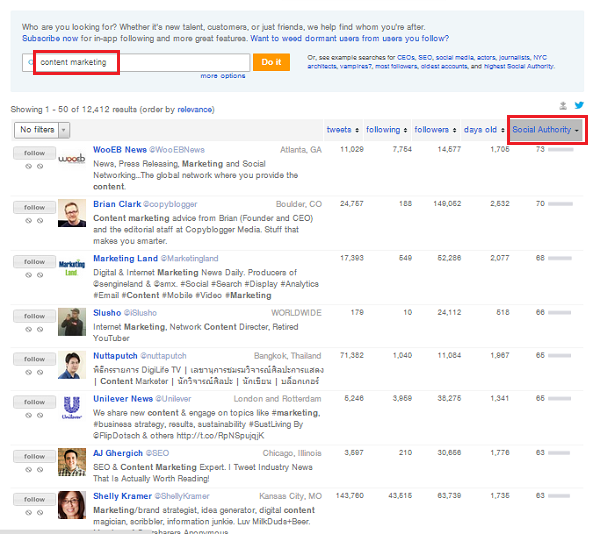The image size is (600, 534).
Task: Follow Unilever News
Action: pyautogui.click(x=34, y=402)
